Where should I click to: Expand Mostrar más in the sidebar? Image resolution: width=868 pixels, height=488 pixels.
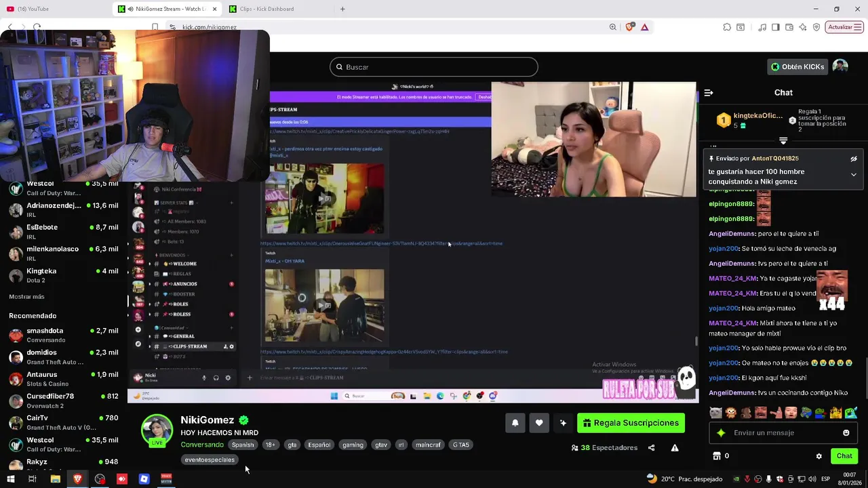pyautogui.click(x=26, y=296)
